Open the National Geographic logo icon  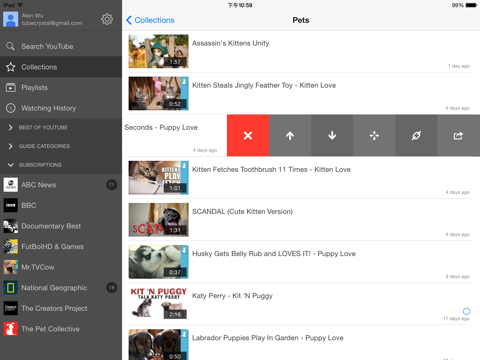pos(11,288)
